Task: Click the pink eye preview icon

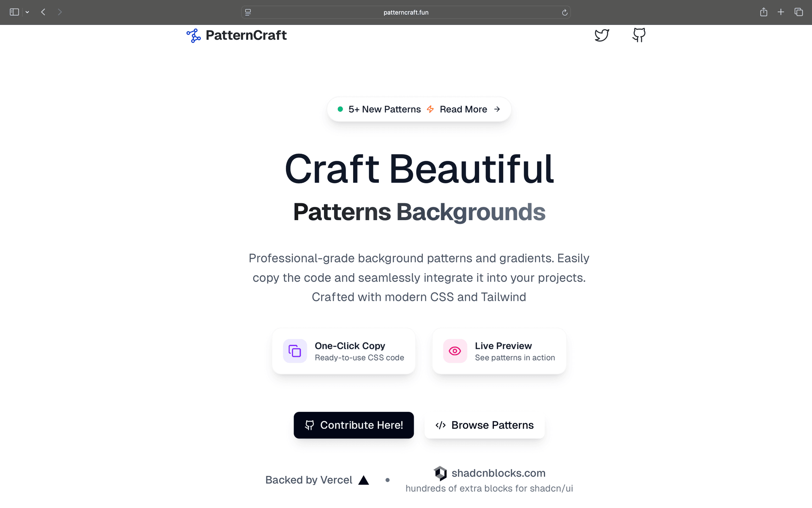Action: click(455, 351)
